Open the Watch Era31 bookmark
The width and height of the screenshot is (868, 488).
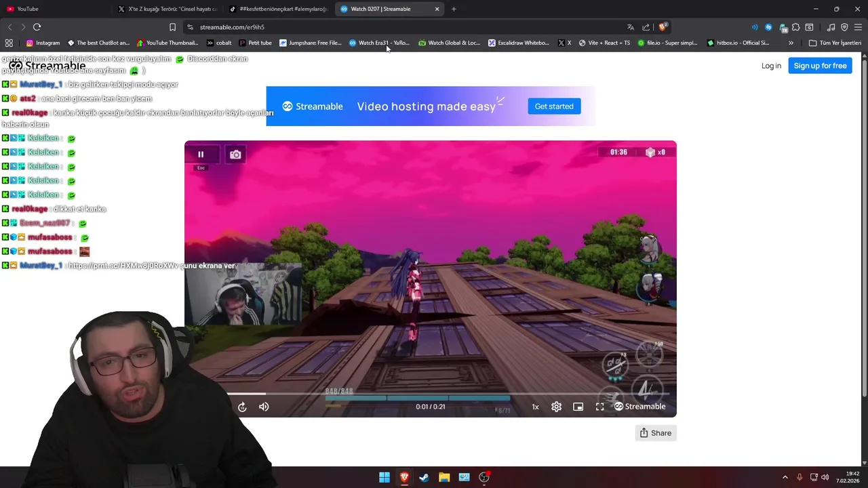pyautogui.click(x=379, y=43)
